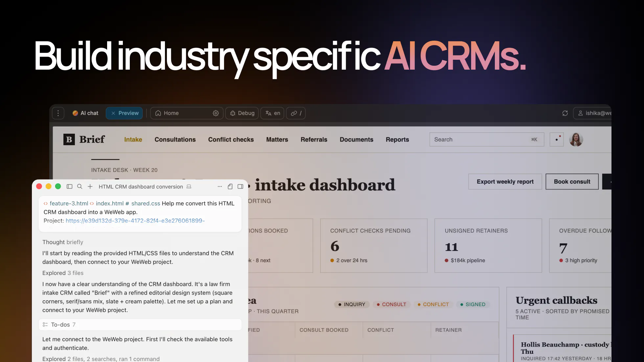This screenshot has height=362, width=644.
Task: Open chat window more options ellipsis
Action: tap(220, 186)
